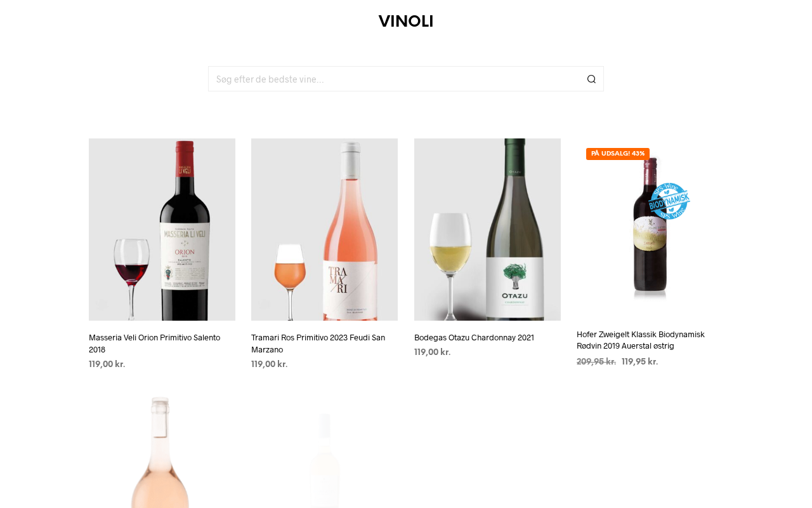
Task: Open Tramari Ros Primitivo 2023 title link
Action: (318, 344)
